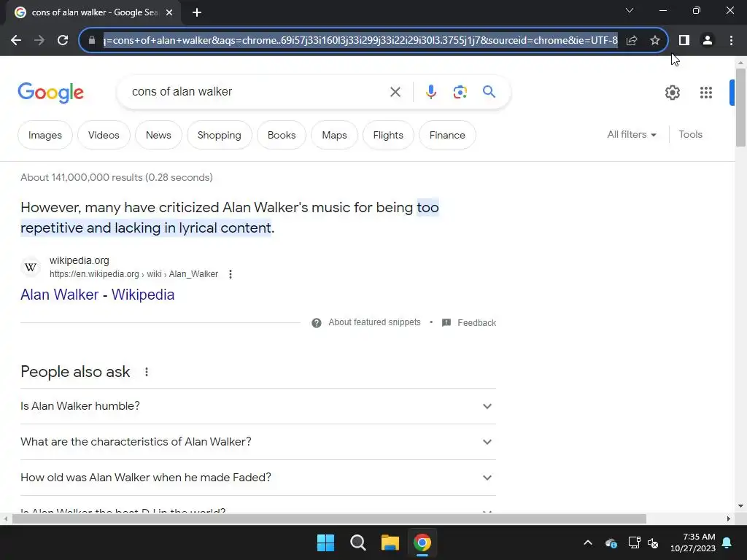Image resolution: width=747 pixels, height=560 pixels.
Task: Open Google quick settings gear
Action: pyautogui.click(x=672, y=93)
